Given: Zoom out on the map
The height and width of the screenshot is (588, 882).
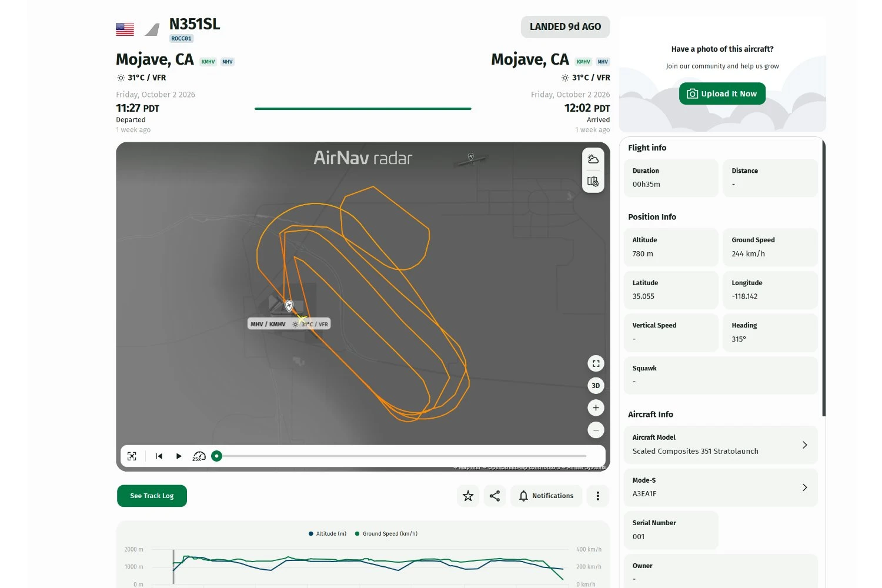Looking at the screenshot, I should [x=596, y=430].
